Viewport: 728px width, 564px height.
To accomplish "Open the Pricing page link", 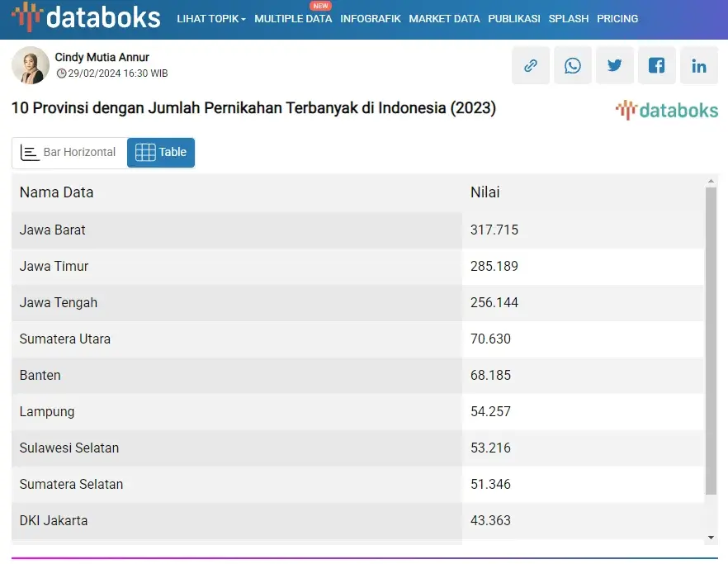I will (617, 19).
